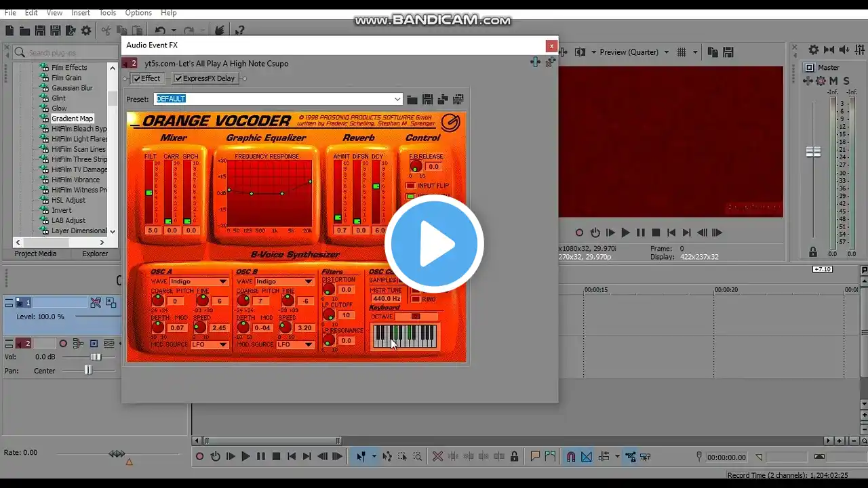Viewport: 868px width, 488px height.
Task: Click the New project toolbar icon
Action: click(9, 30)
